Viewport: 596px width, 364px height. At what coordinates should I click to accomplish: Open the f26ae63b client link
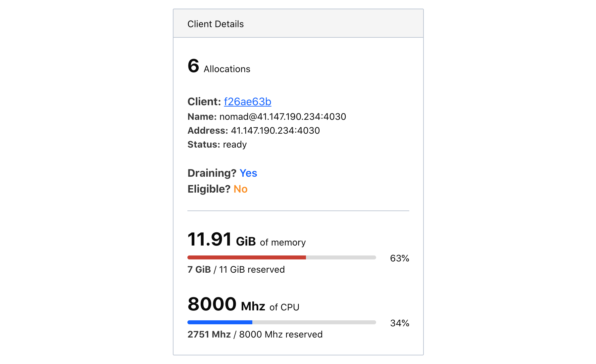tap(247, 102)
